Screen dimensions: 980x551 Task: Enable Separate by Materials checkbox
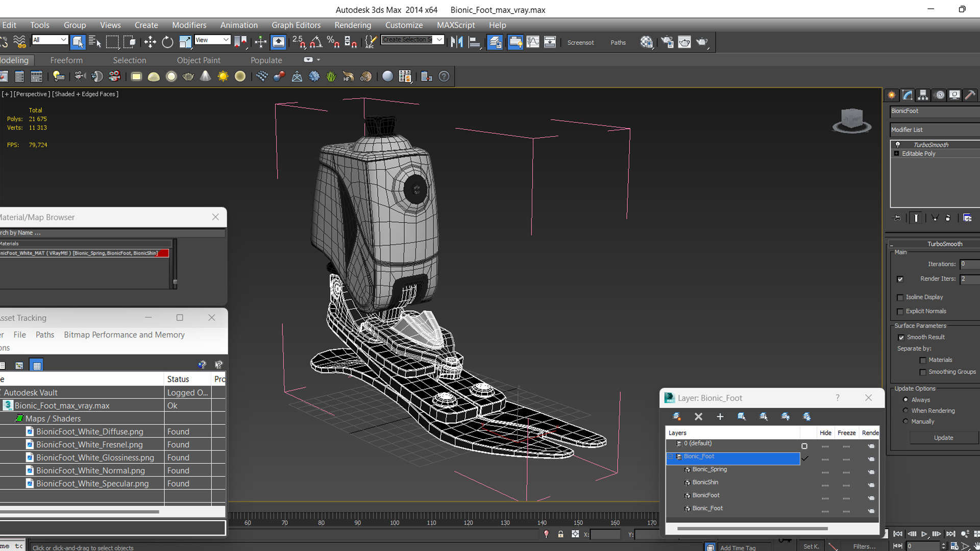point(923,361)
